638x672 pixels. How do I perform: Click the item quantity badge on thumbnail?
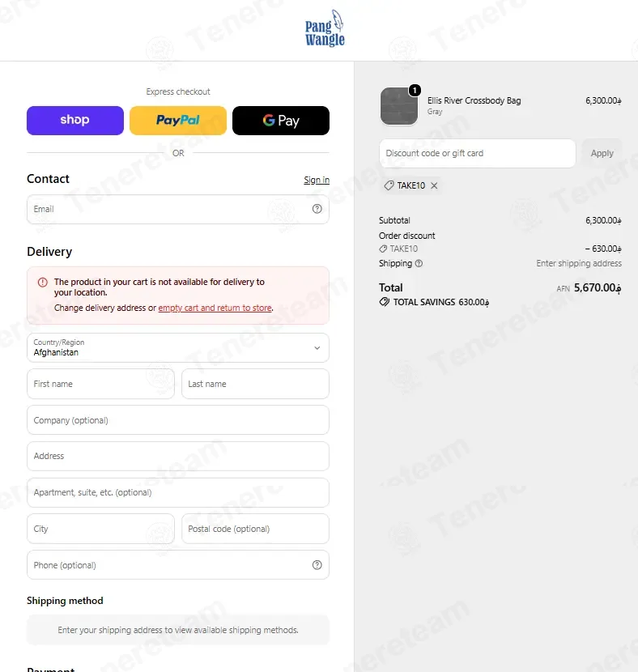point(415,90)
